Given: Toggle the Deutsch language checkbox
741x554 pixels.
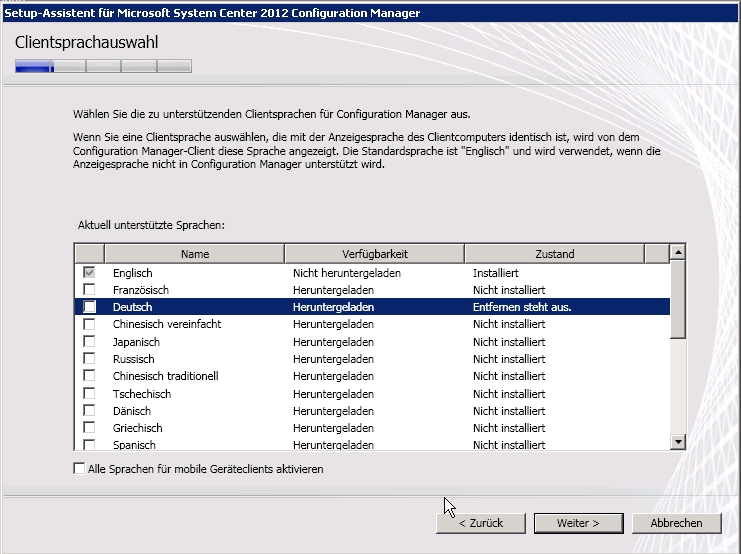Looking at the screenshot, I should (x=90, y=307).
